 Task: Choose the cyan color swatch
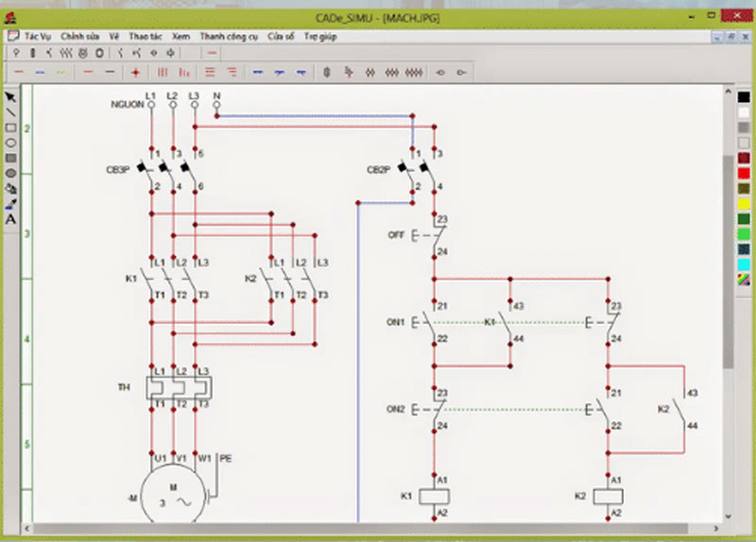744,264
